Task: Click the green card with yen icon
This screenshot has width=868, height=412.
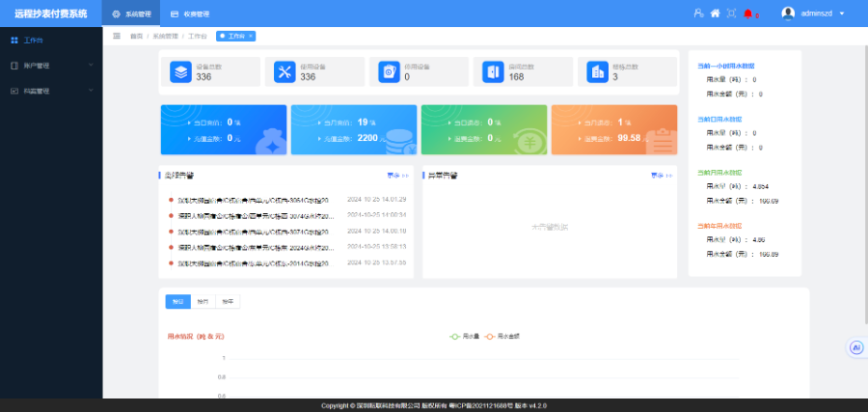Action: point(484,129)
